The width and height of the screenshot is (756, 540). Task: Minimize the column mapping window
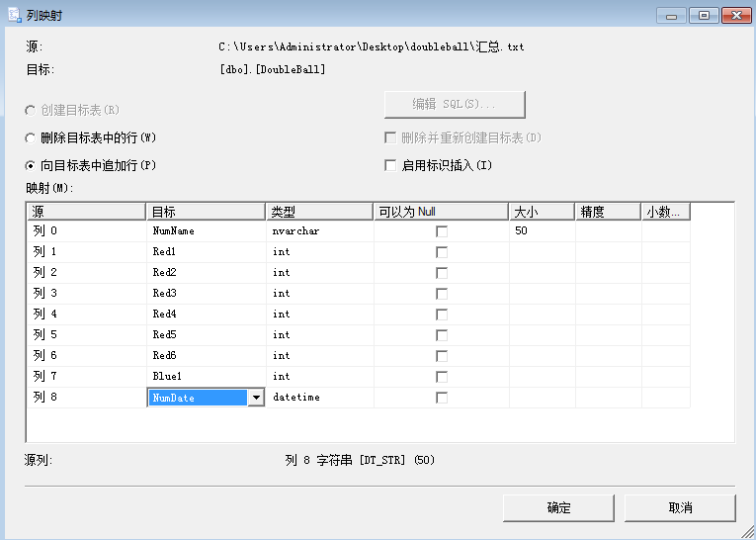click(x=671, y=16)
